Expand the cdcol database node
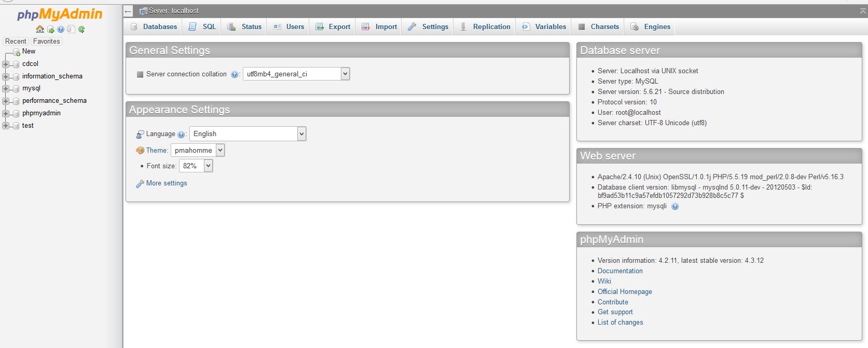Viewport: 868px width, 348px height. 6,64
